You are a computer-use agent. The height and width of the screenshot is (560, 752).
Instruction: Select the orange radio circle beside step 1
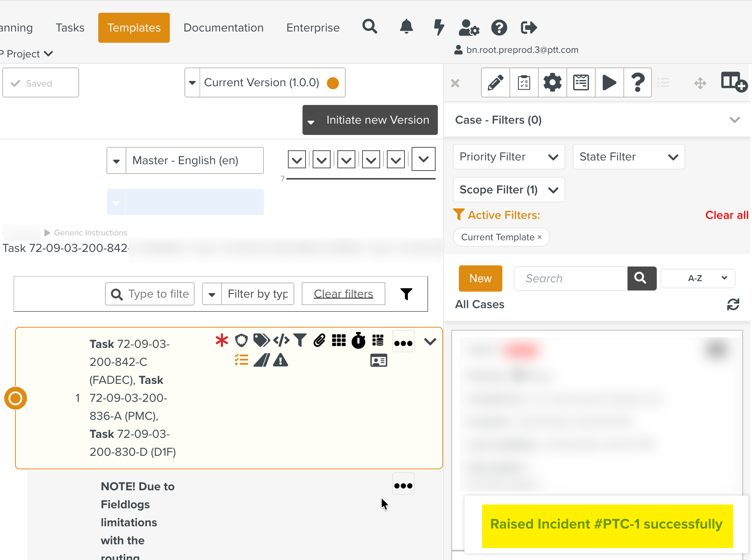pos(15,398)
